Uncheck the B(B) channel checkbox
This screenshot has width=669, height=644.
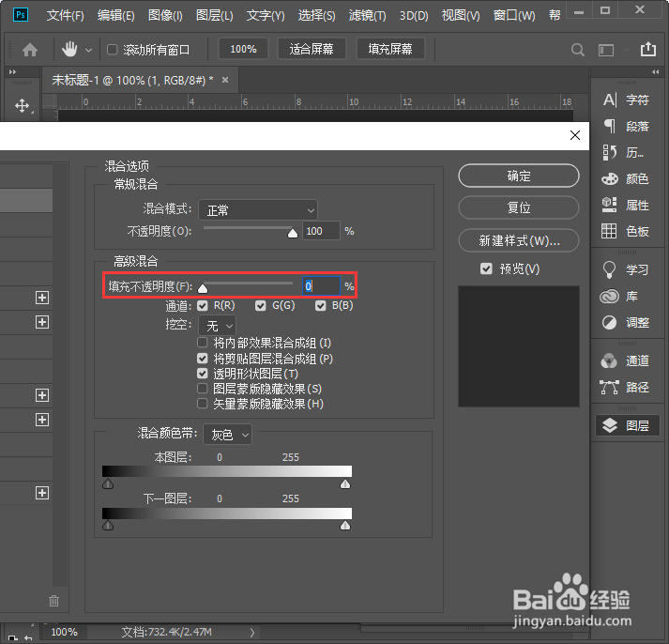click(x=320, y=305)
